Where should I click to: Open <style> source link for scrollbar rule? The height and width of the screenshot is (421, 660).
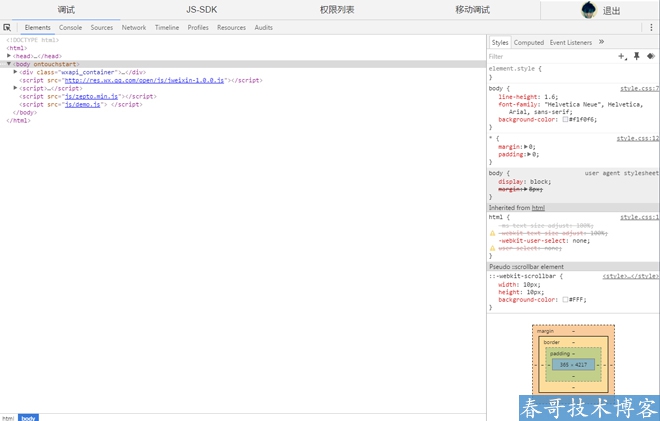631,276
